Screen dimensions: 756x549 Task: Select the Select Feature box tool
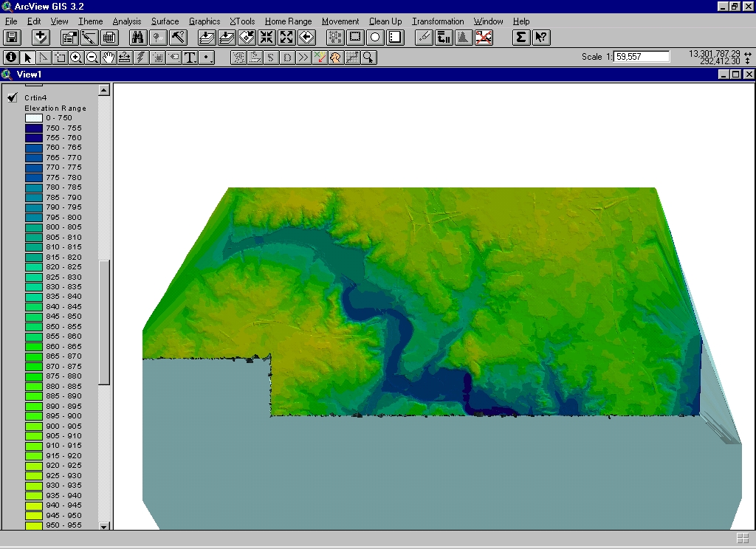(x=61, y=58)
